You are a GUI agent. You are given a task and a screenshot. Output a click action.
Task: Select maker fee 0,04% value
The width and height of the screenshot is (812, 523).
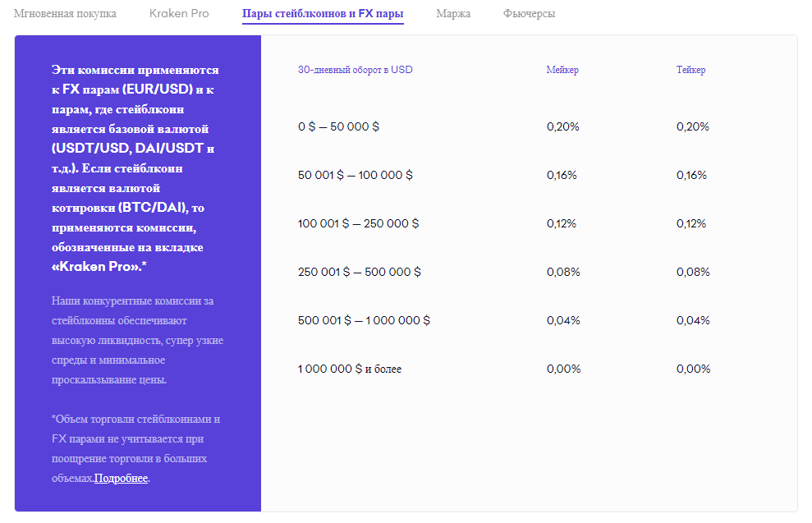[563, 320]
